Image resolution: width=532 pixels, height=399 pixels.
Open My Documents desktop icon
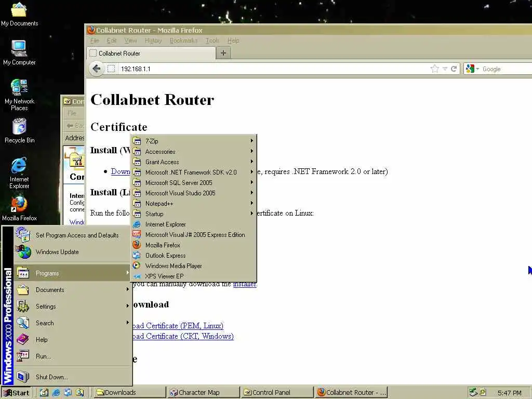[19, 14]
